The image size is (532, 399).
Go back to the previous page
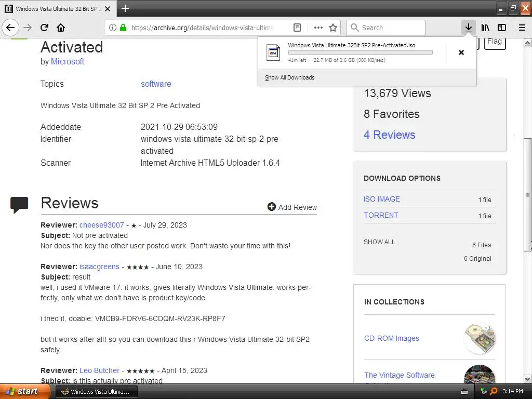coord(10,28)
